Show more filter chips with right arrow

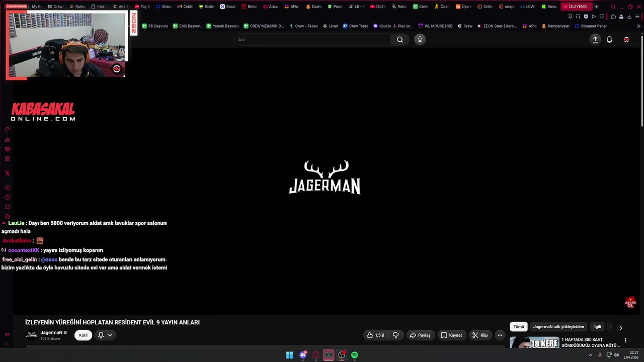[x=620, y=327]
